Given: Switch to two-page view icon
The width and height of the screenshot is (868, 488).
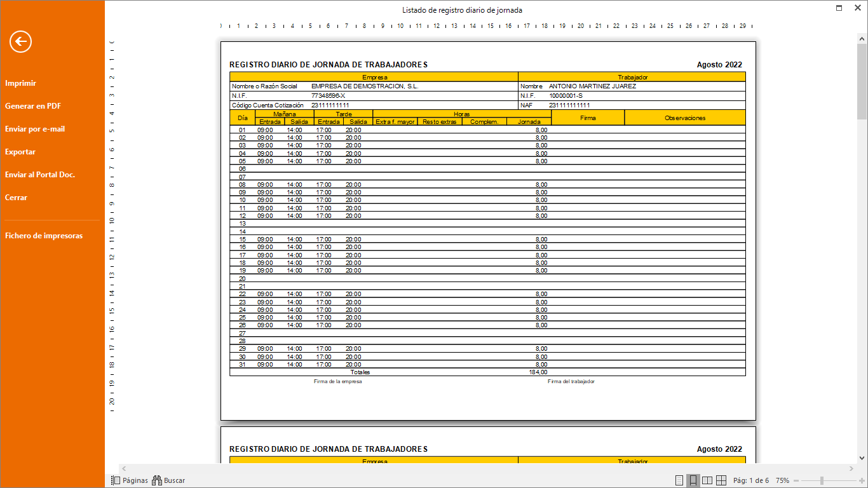Looking at the screenshot, I should pos(707,480).
